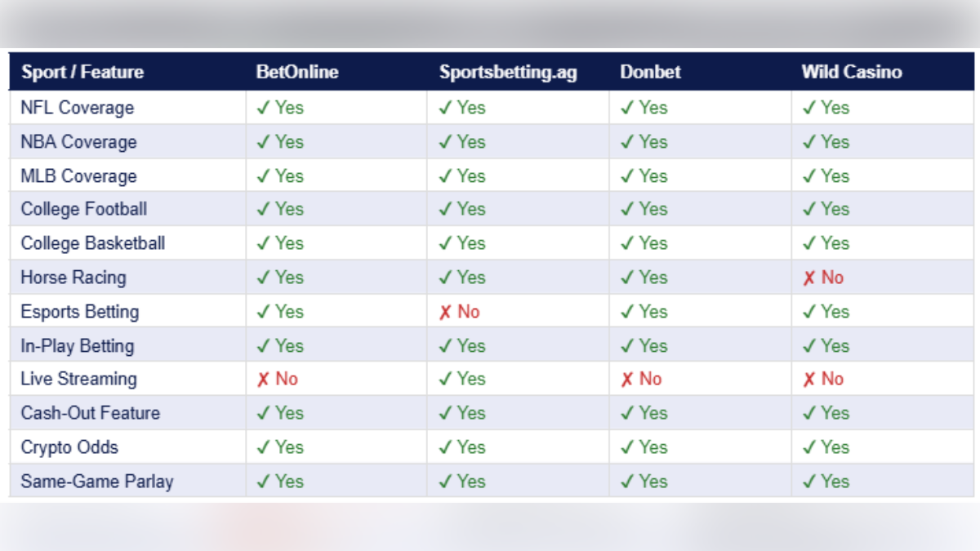
Task: Click the Horse Racing row label
Action: pos(73,278)
